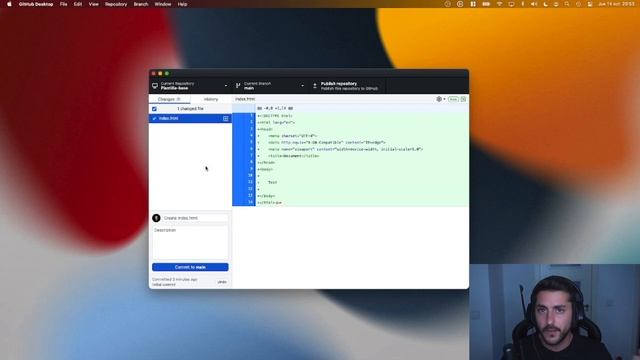Viewport: 640px width, 360px height.
Task: Click the Wi-Fi icon in menu bar
Action: coord(499,4)
